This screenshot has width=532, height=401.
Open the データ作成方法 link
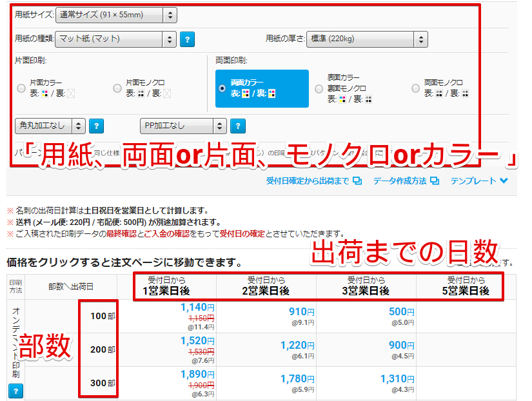click(399, 181)
